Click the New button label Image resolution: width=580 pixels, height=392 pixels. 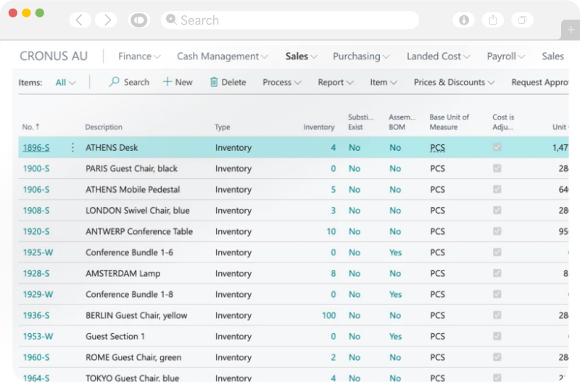tap(184, 82)
